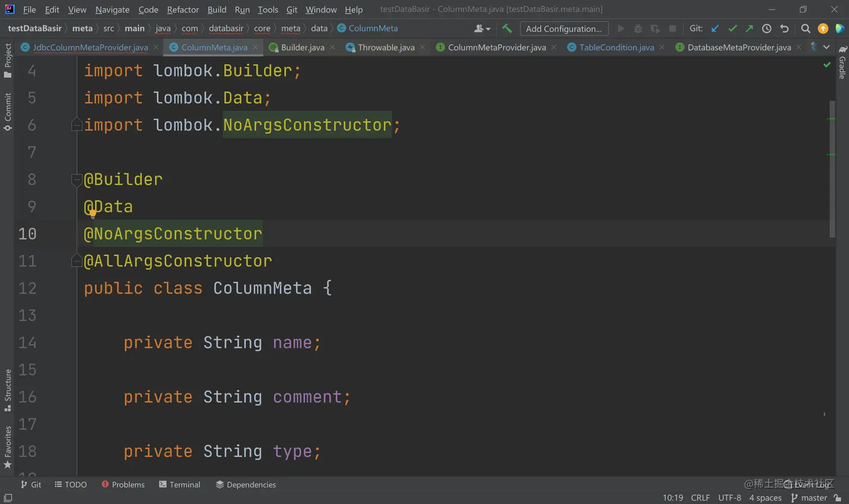Switch to the DatabaseMetaProvider.java tab
Image resolution: width=849 pixels, height=504 pixels.
pyautogui.click(x=739, y=48)
